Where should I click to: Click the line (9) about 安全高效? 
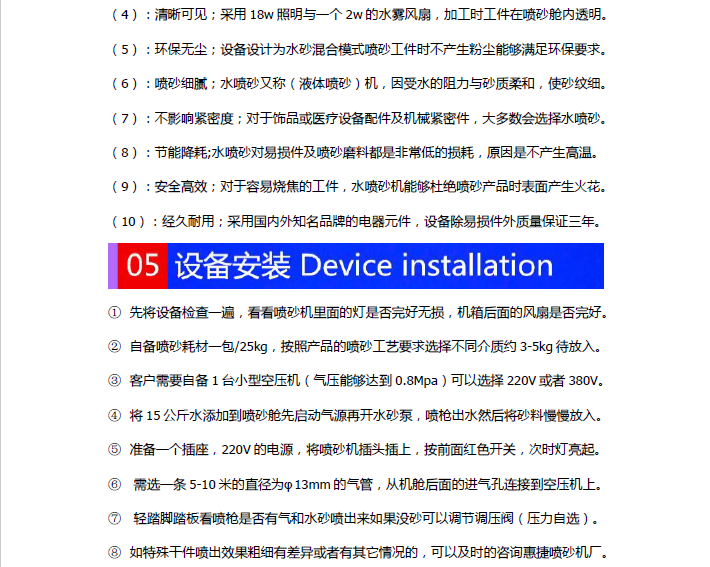359,187
